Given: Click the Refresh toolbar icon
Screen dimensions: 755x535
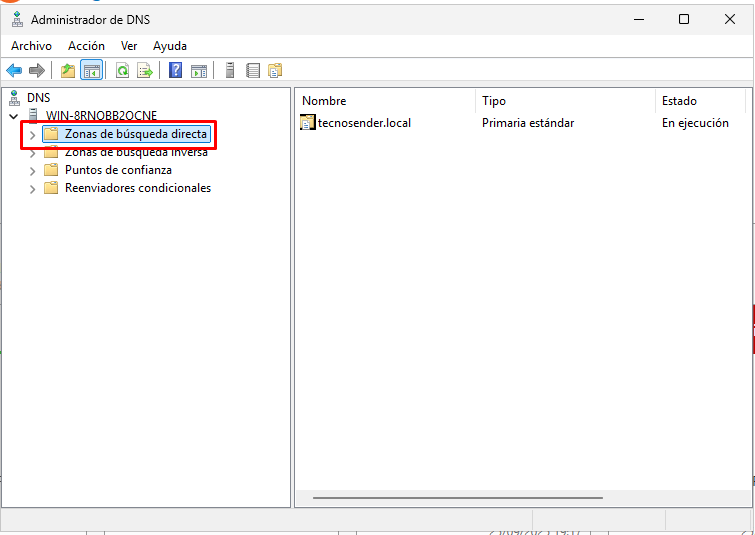Looking at the screenshot, I should (x=122, y=70).
